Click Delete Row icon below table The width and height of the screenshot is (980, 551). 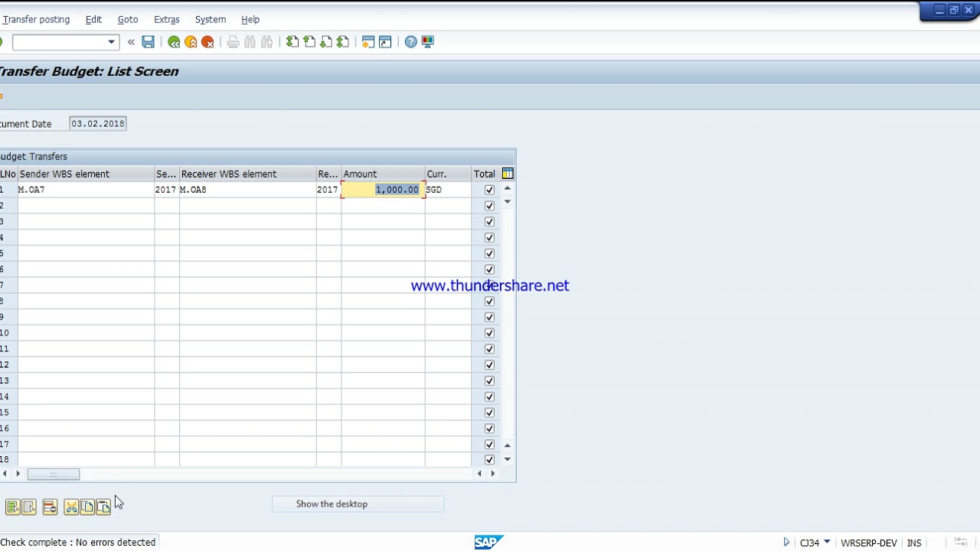(50, 507)
